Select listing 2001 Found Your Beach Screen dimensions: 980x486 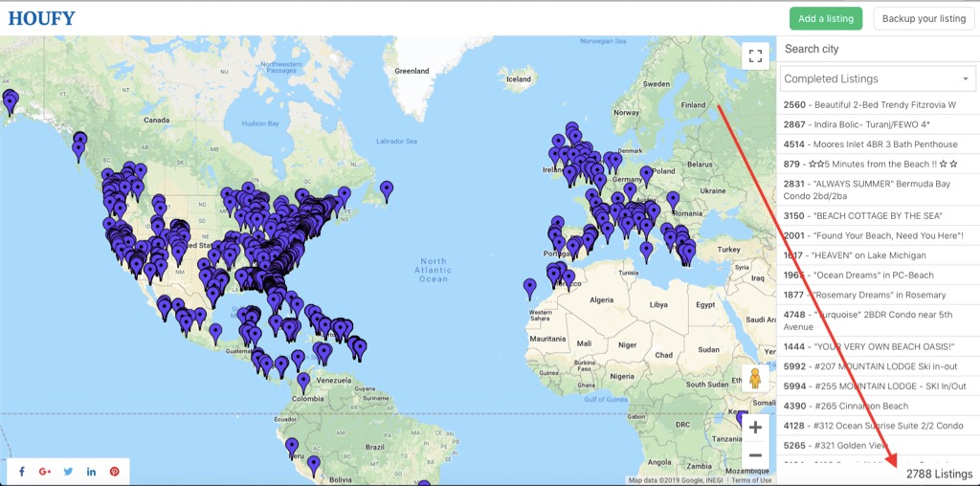[879, 235]
